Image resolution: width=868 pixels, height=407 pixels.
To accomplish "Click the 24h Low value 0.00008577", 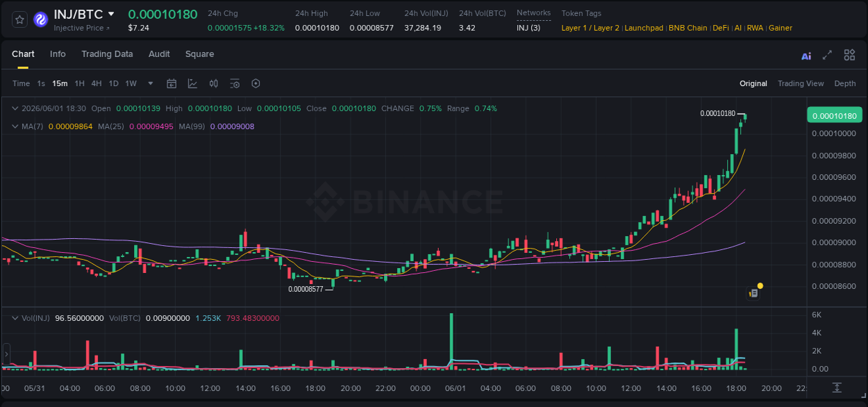I will tap(372, 28).
